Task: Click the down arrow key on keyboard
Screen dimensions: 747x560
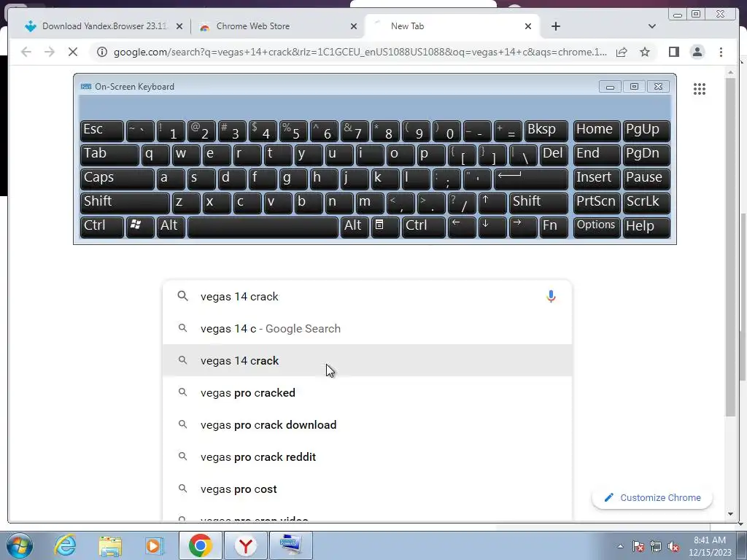Action: pos(492,227)
